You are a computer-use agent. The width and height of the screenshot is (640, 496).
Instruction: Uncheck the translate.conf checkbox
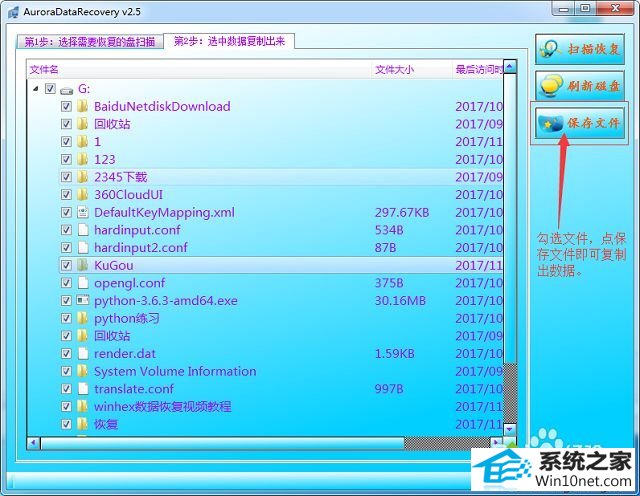point(66,389)
